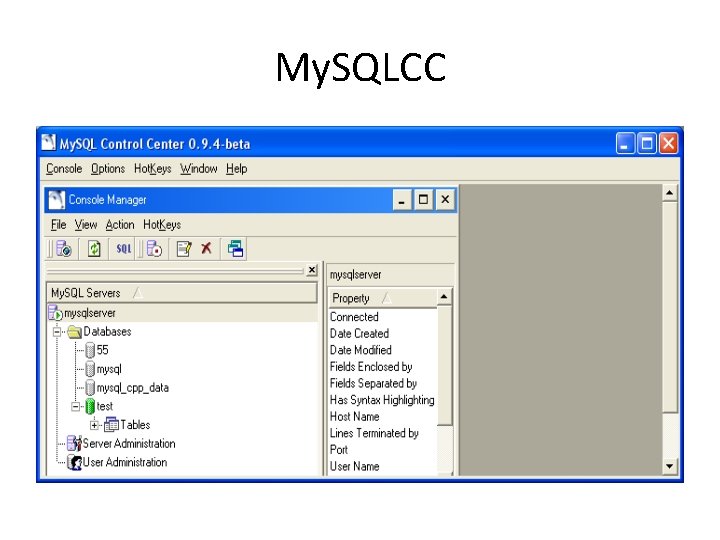
Task: Click the Host Name property
Action: pyautogui.click(x=354, y=416)
